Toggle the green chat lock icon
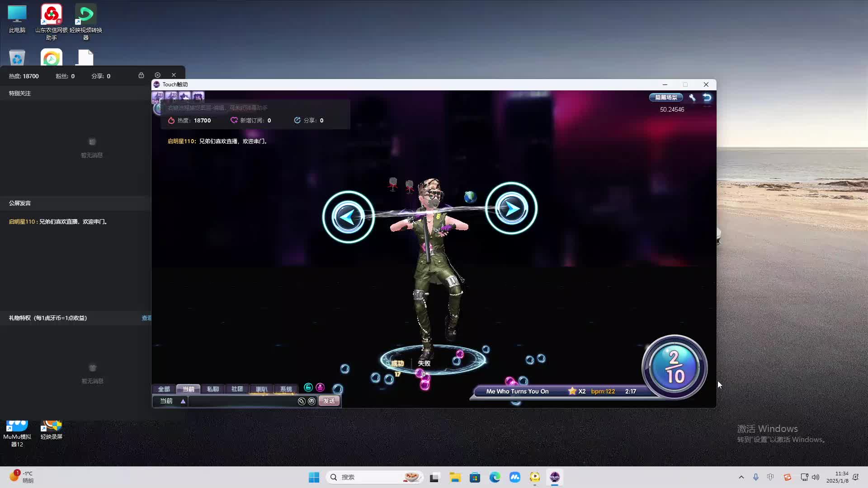 click(308, 387)
